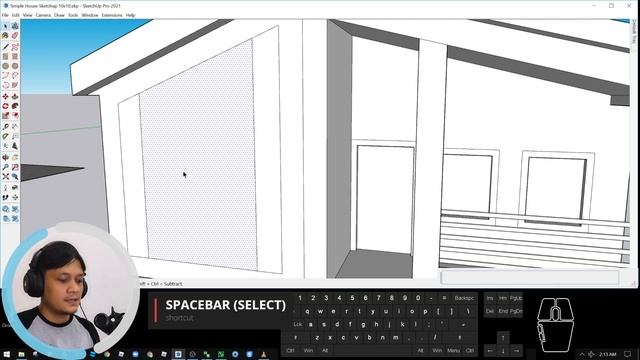Screen dimensions: 640x360
Task: Choose the Walk footprints tool
Action: point(5,197)
